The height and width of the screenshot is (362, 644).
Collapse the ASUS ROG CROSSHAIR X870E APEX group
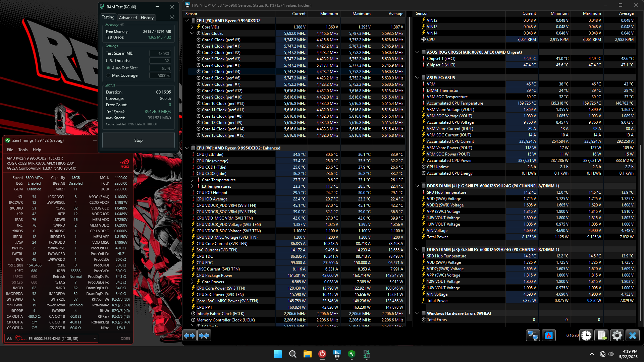(417, 52)
